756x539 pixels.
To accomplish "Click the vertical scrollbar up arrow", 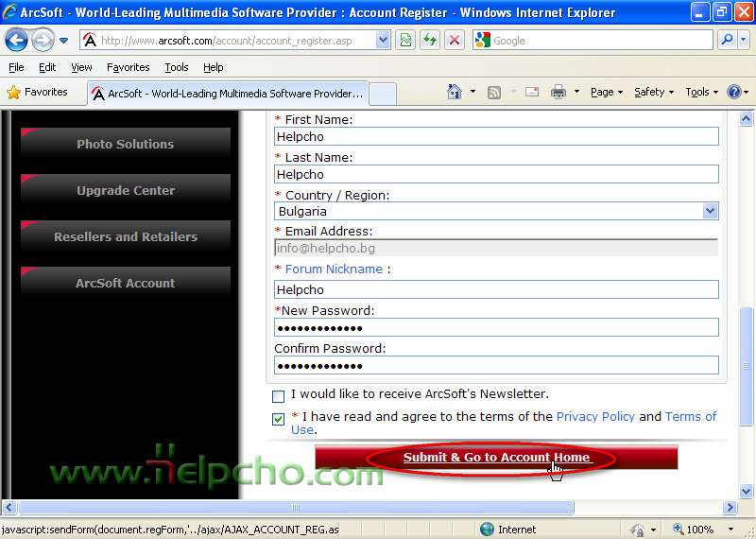I will click(x=746, y=119).
